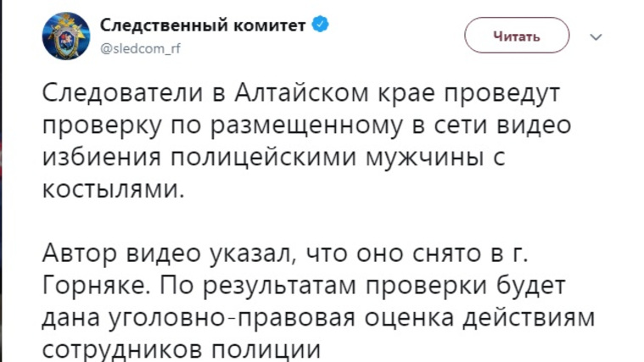Click the word Следователи in the tweet

point(123,93)
